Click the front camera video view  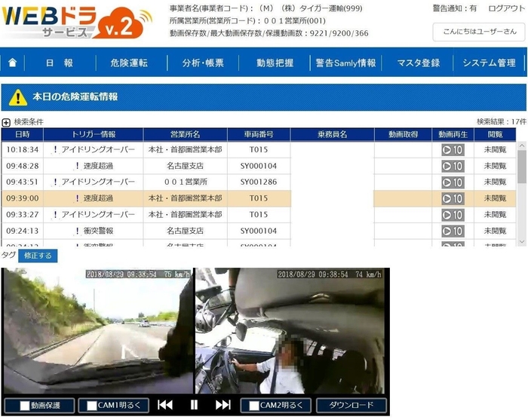click(x=98, y=332)
